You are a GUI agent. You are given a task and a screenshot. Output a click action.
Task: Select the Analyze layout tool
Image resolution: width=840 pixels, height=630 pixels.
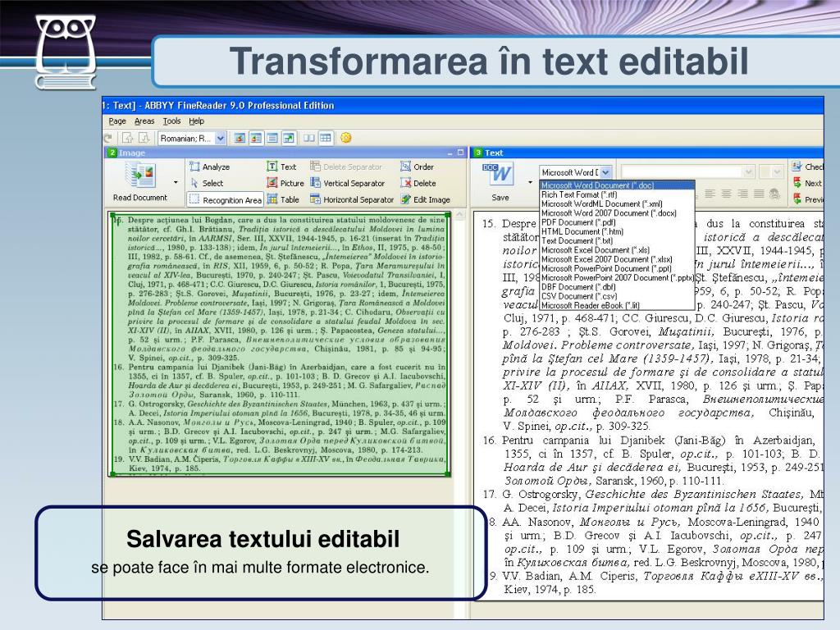pyautogui.click(x=209, y=167)
